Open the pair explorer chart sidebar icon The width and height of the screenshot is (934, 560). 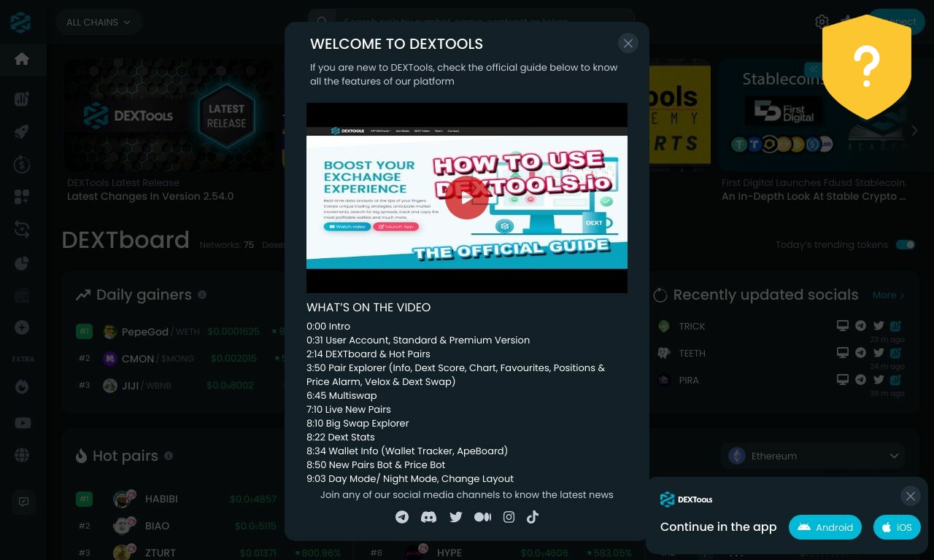click(22, 99)
